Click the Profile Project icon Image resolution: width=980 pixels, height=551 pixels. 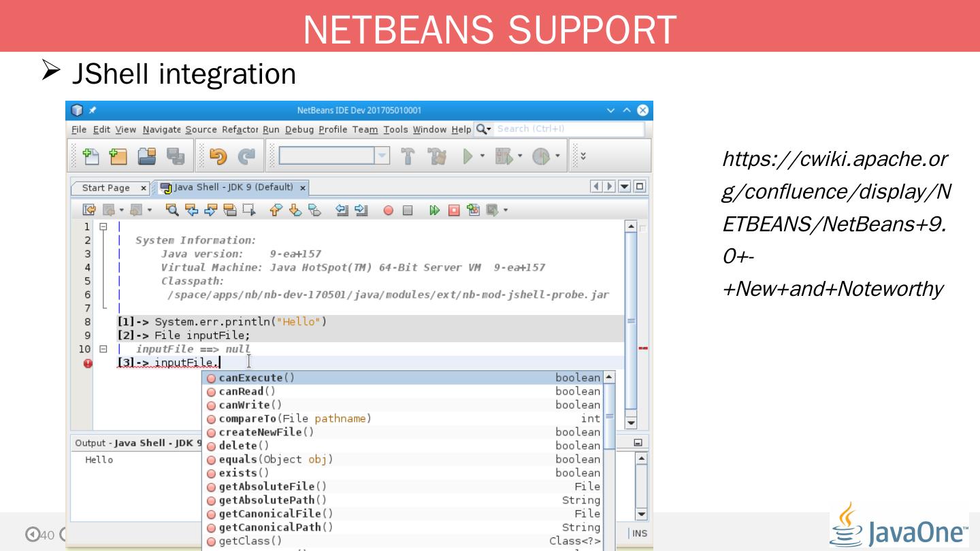coord(542,156)
